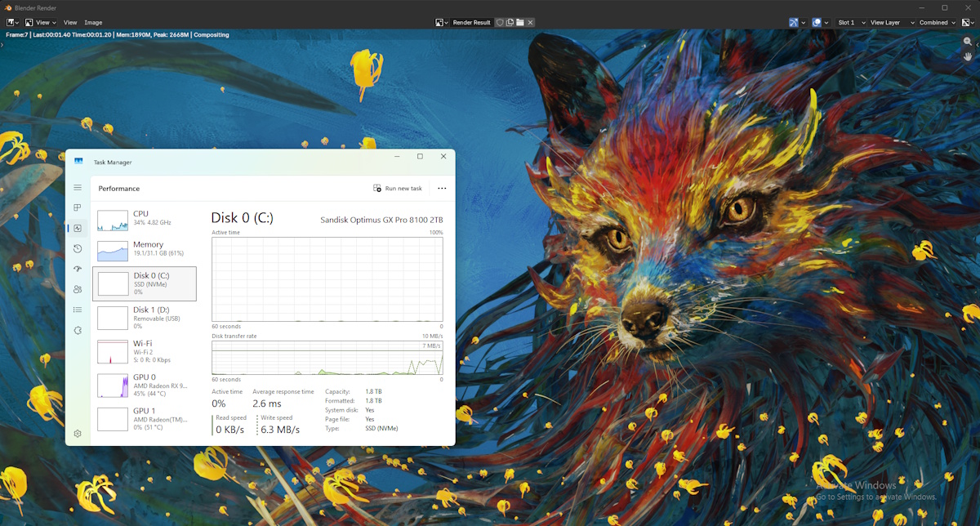
Task: Click the GPU 0 mini graph thumbnail
Action: [x=113, y=386]
